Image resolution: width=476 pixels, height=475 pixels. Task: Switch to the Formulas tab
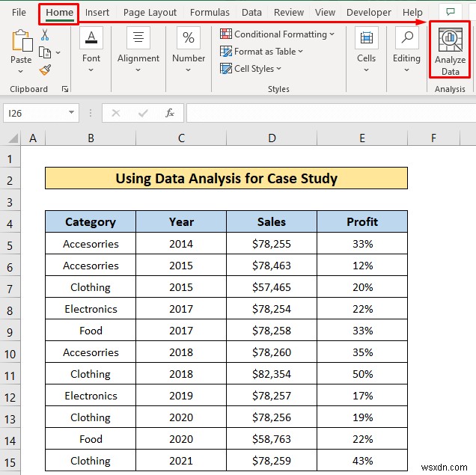click(x=210, y=13)
